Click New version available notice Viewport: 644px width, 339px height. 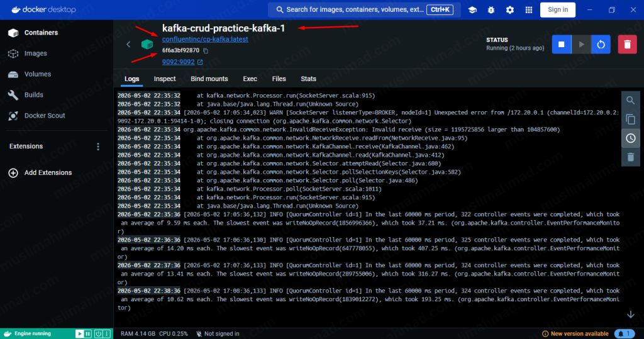click(575, 334)
